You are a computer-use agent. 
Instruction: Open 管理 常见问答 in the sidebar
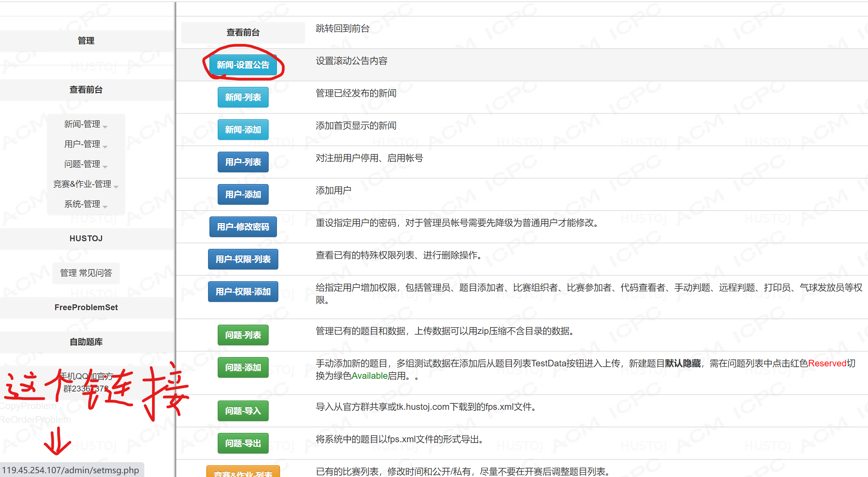86,273
